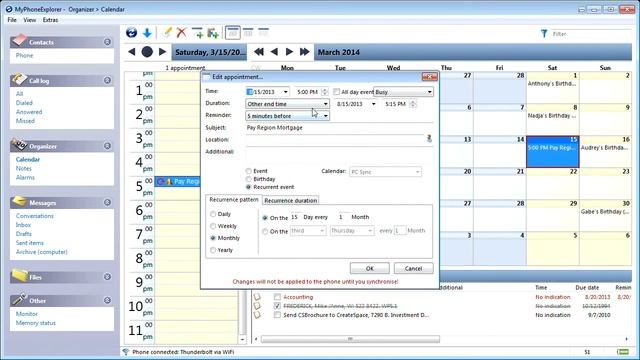Select the Event radio button
This screenshot has height=360, width=640.
(x=248, y=171)
